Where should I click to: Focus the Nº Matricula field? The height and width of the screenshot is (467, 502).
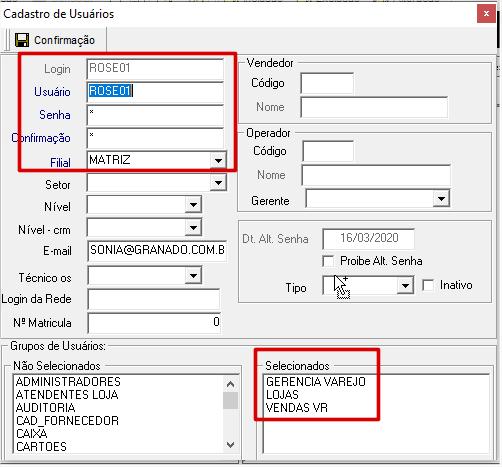[154, 323]
